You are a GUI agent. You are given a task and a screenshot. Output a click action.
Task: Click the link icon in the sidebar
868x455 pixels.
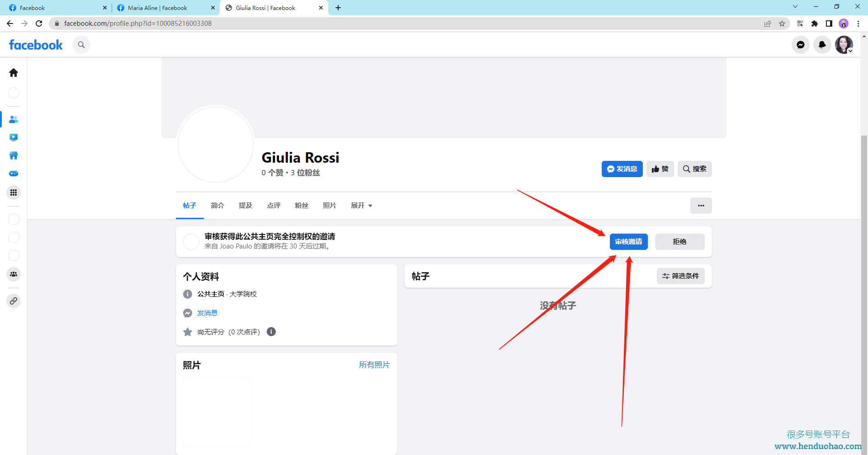pyautogui.click(x=14, y=301)
